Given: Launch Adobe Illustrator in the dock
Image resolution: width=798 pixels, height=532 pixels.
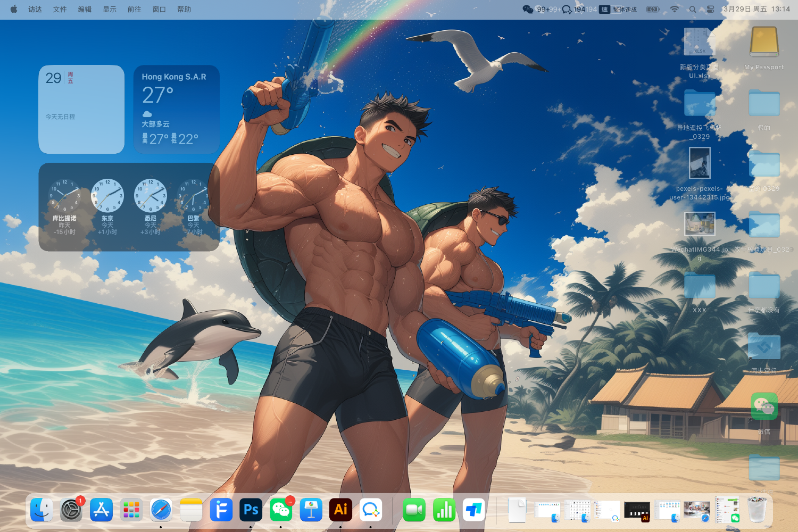Looking at the screenshot, I should tap(340, 510).
